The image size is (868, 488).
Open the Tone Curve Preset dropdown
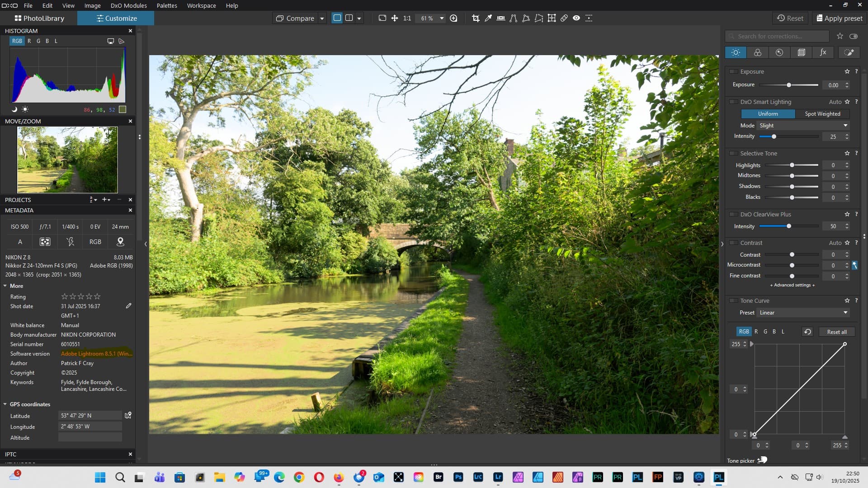pos(803,313)
